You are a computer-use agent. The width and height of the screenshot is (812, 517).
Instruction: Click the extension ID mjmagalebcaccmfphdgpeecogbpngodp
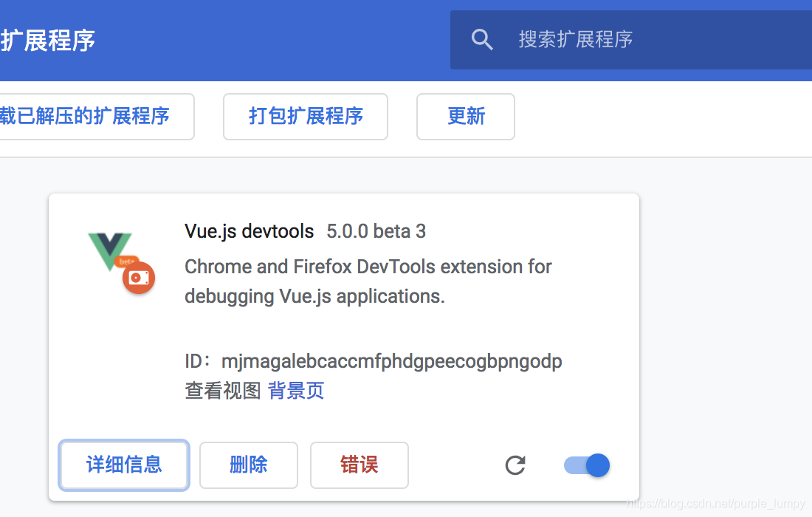(391, 362)
